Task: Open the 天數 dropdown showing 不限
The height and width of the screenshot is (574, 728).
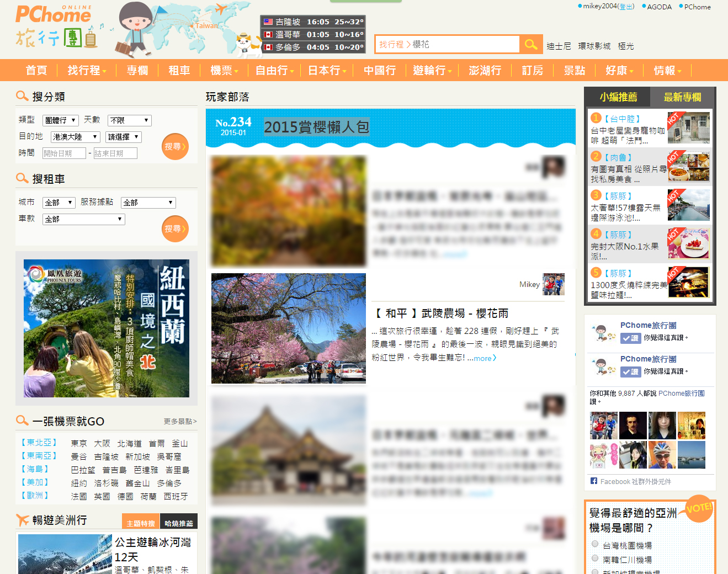Action: (130, 120)
